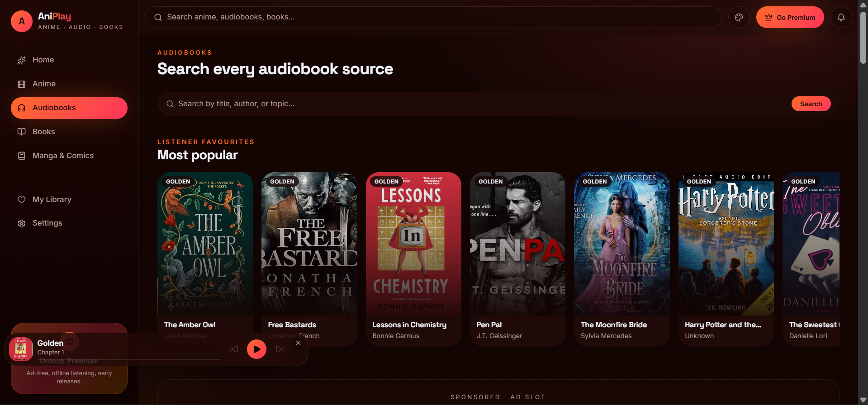Click the Settings gear icon
Image resolution: width=868 pixels, height=405 pixels.
(x=21, y=223)
